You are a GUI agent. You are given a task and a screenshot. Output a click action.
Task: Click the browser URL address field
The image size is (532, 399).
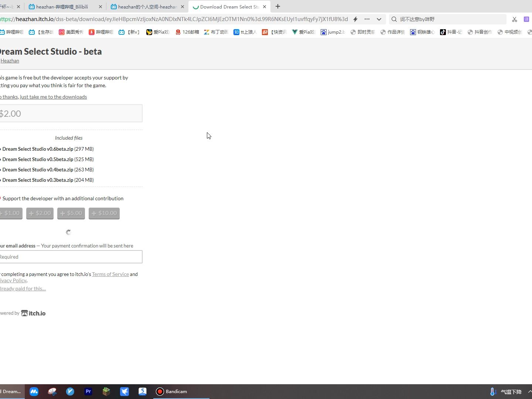(174, 19)
